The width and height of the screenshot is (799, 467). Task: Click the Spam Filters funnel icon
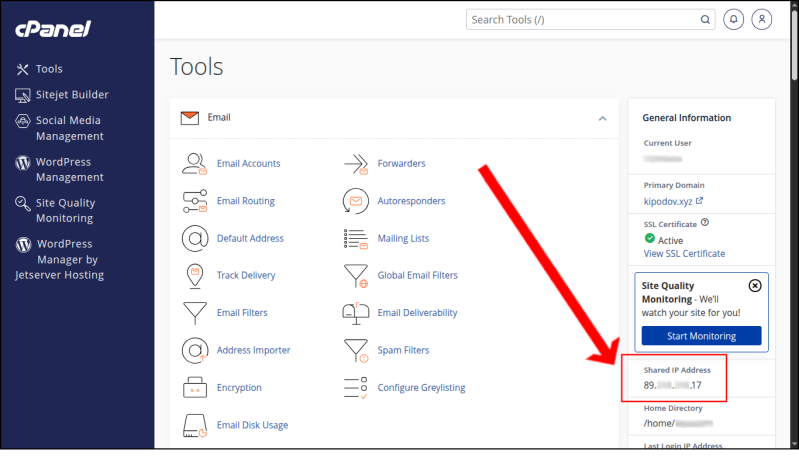pos(356,351)
